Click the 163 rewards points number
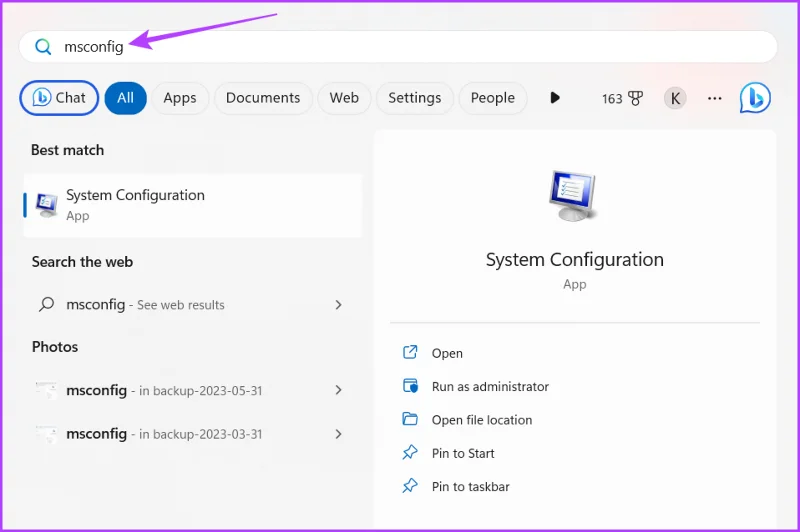Viewport: 800px width, 532px height. click(x=612, y=98)
